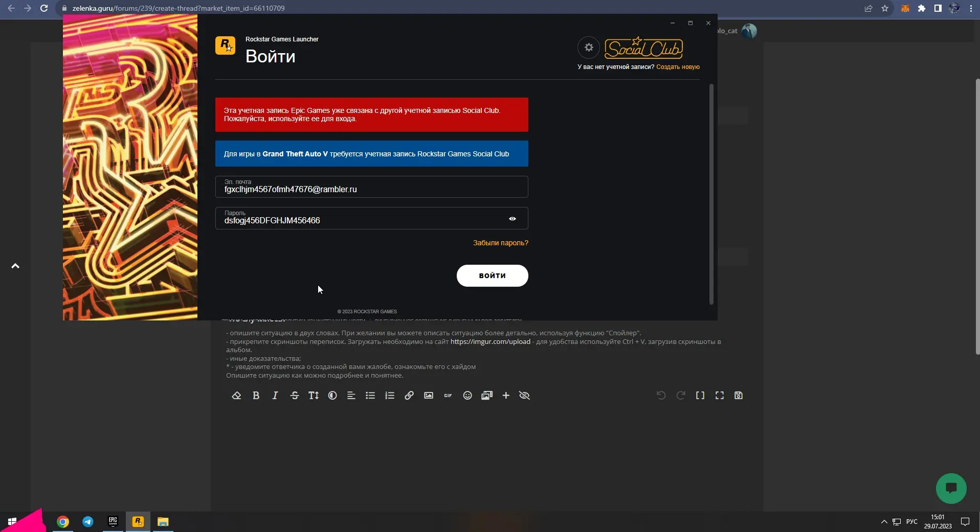Open the 'Забыли пароль?' link
Viewport: 980px width, 532px height.
click(500, 243)
